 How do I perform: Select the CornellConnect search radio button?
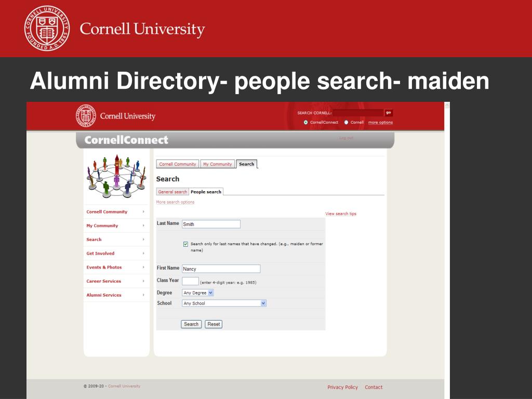point(305,122)
